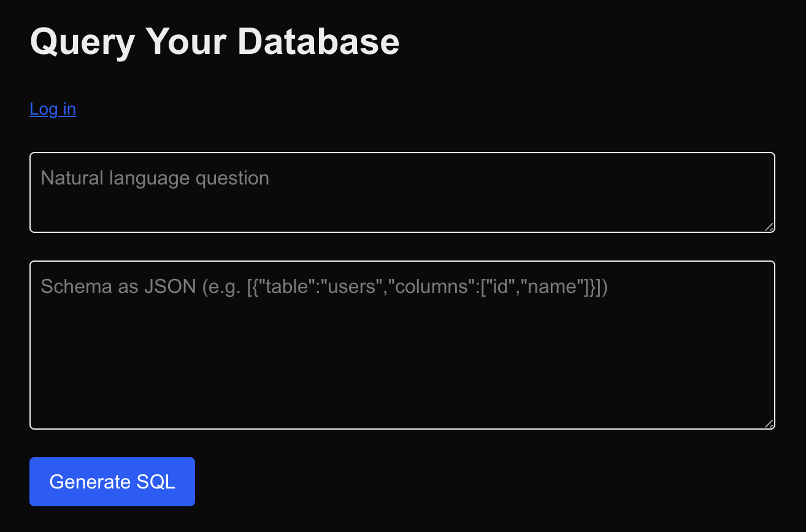Place cursor in the schema JSON example placeholder
806x532 pixels.
click(324, 286)
